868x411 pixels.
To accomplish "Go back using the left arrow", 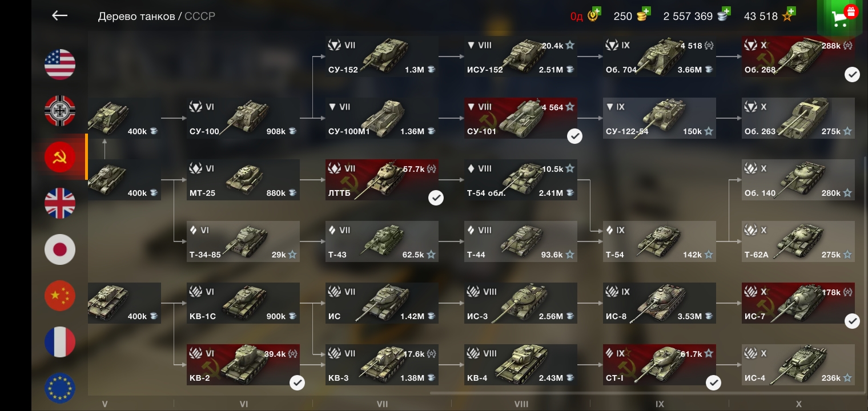I will coord(59,16).
